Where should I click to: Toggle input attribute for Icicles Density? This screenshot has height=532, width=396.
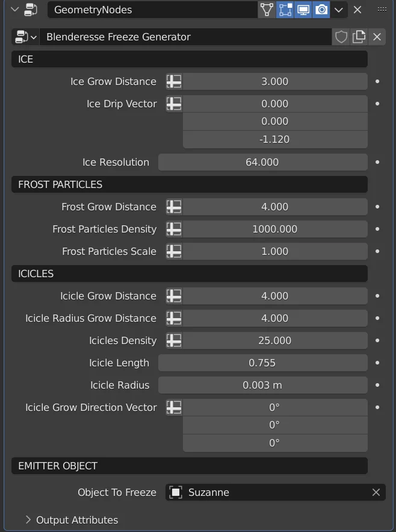[173, 340]
